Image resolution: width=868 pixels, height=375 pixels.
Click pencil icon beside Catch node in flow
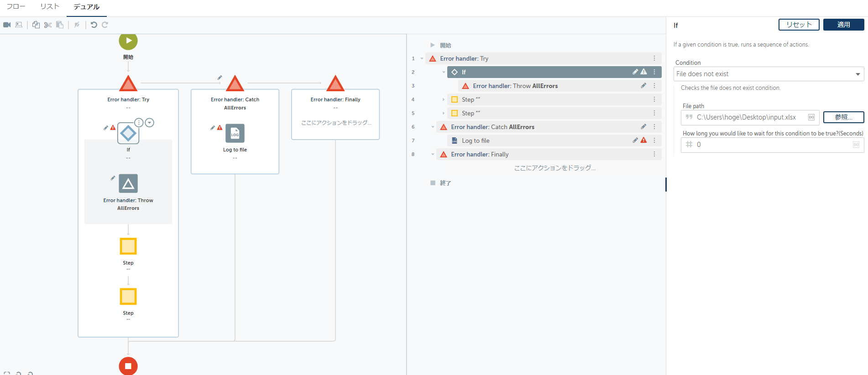tap(220, 78)
